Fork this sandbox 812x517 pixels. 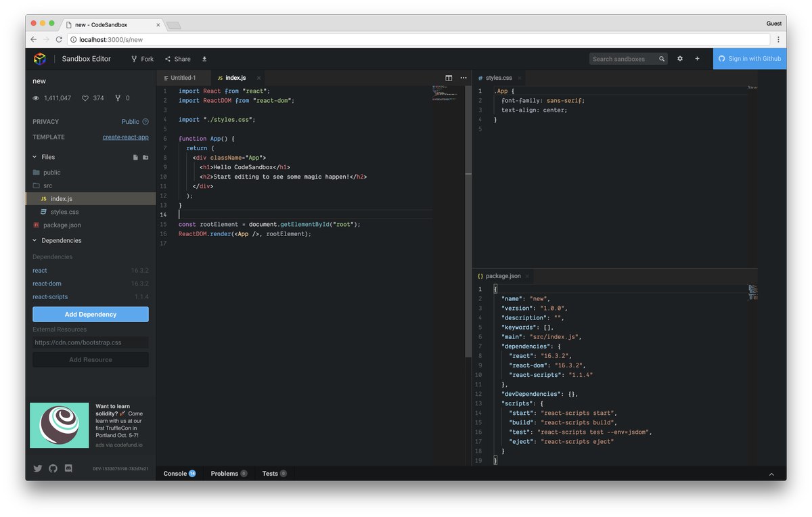[x=143, y=59]
